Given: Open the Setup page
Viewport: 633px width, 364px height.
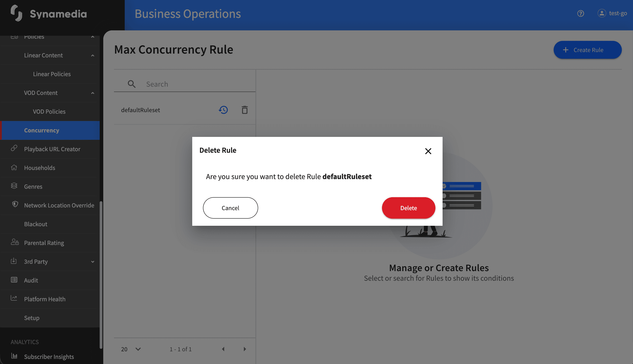Looking at the screenshot, I should 32,318.
